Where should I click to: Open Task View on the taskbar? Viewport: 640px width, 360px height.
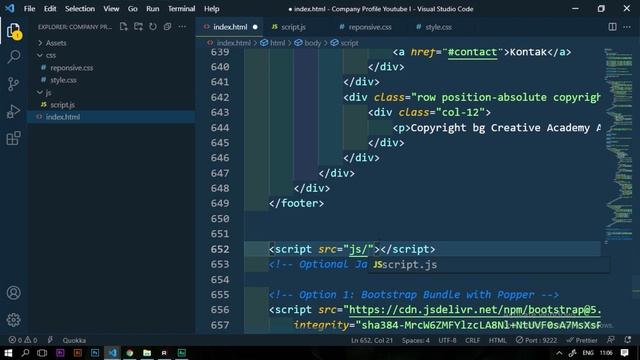(42, 353)
